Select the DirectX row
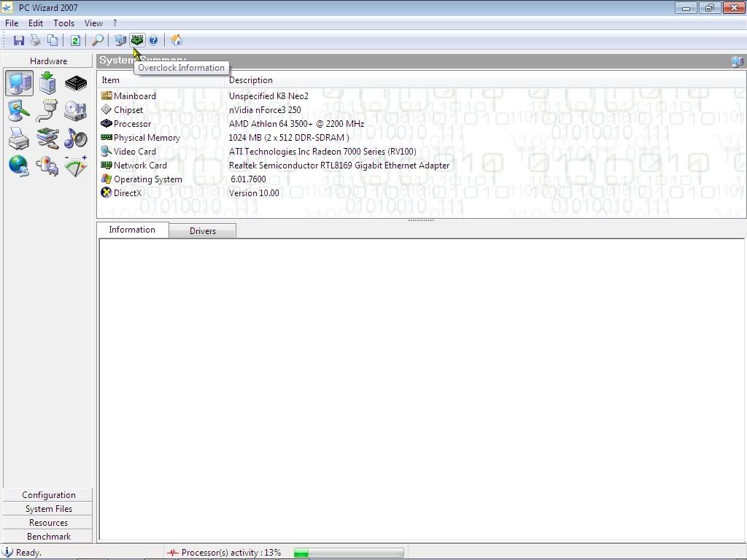 [x=422, y=192]
